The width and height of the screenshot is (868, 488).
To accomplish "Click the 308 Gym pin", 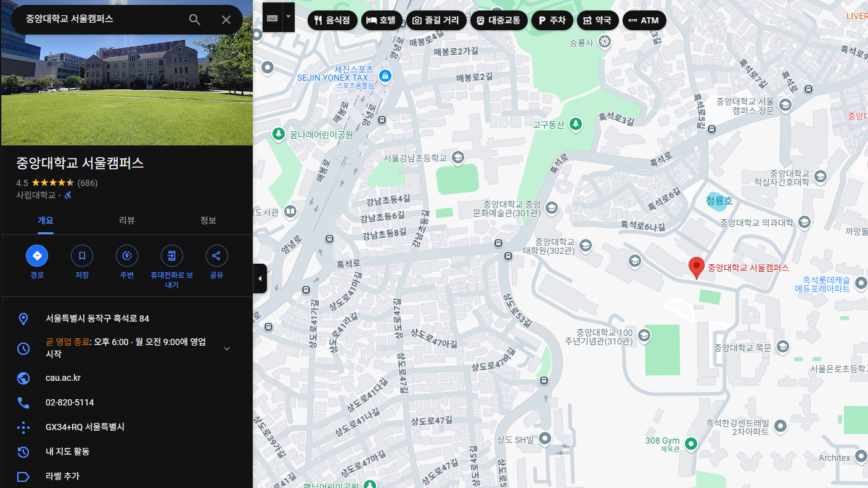I will (691, 443).
